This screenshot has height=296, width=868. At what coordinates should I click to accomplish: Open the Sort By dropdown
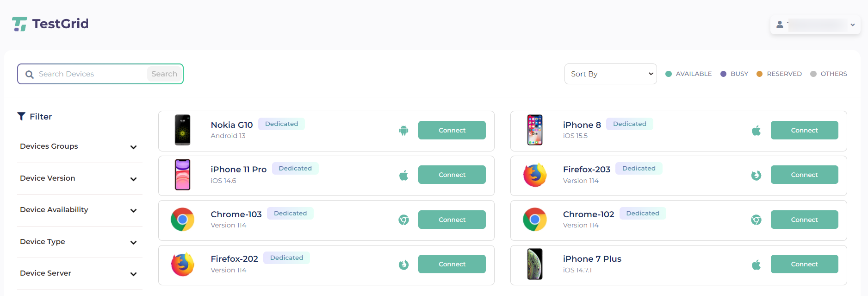tap(610, 74)
